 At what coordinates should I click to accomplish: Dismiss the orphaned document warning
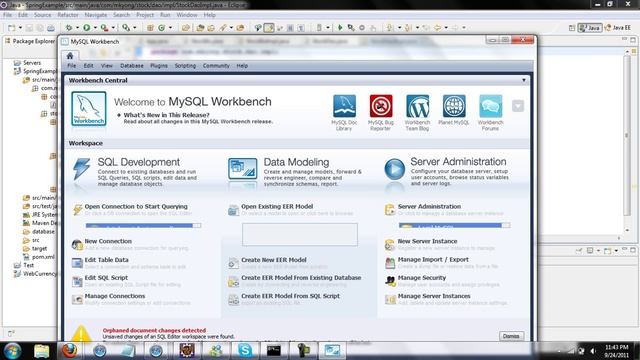click(x=511, y=336)
